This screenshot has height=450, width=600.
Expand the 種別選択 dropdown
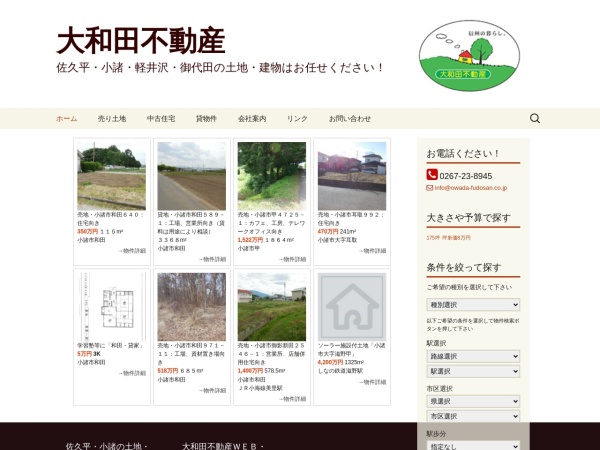point(473,305)
